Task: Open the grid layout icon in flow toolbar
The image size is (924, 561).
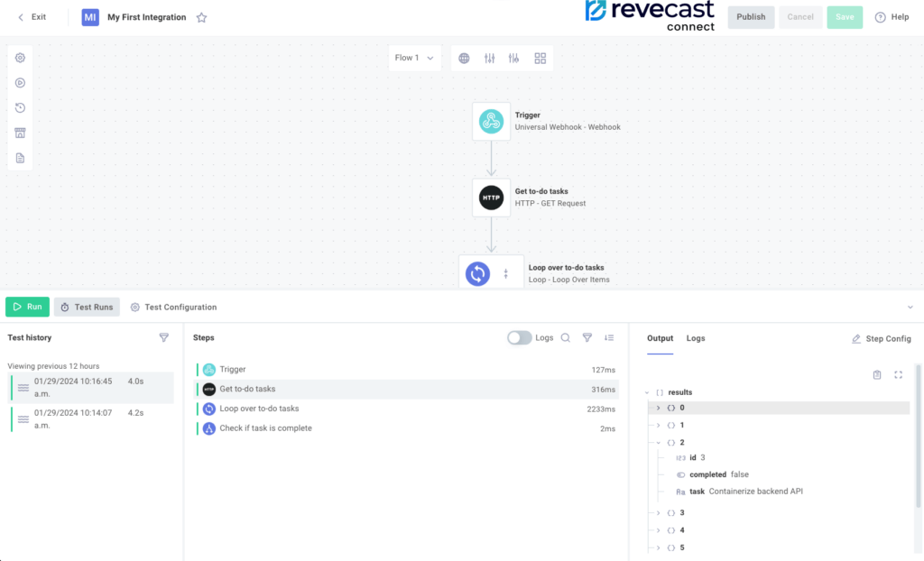Action: (x=541, y=58)
